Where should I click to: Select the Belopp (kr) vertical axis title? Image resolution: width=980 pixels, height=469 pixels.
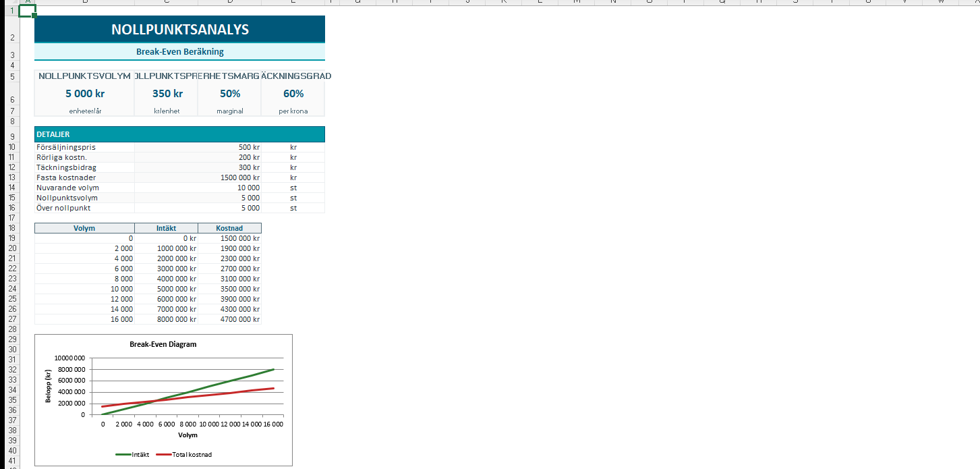(x=49, y=386)
